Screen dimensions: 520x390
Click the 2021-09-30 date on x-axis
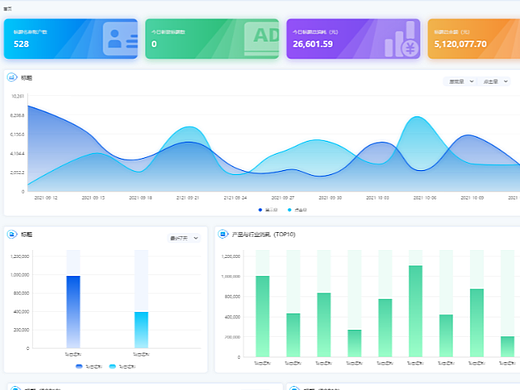click(x=330, y=198)
